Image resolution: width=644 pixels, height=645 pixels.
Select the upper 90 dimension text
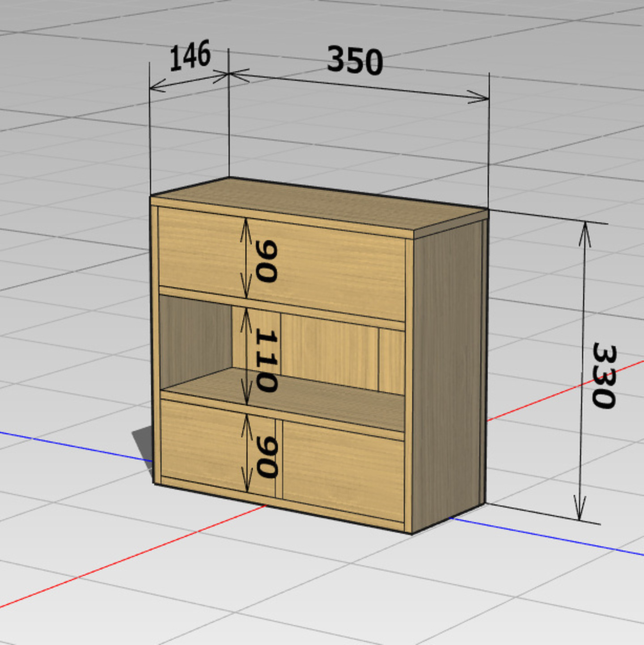click(267, 261)
